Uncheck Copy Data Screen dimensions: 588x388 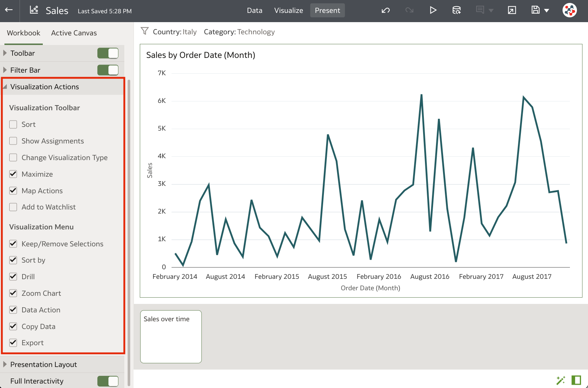point(13,326)
